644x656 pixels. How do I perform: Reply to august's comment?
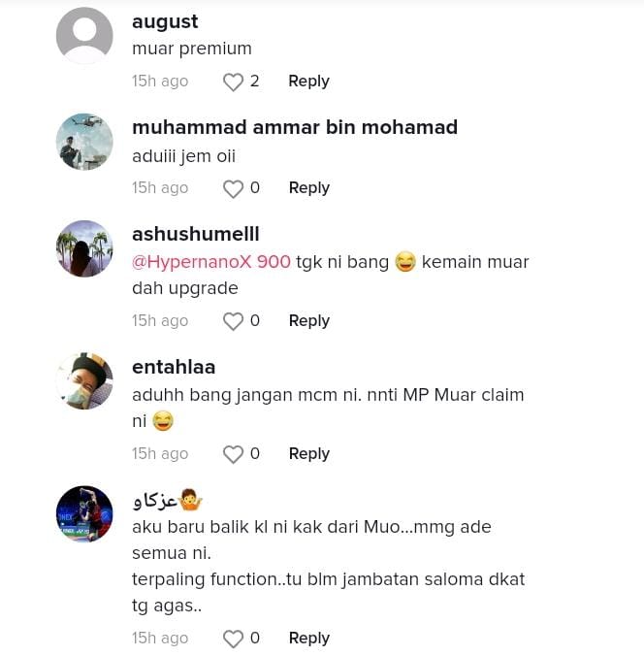[x=308, y=82]
